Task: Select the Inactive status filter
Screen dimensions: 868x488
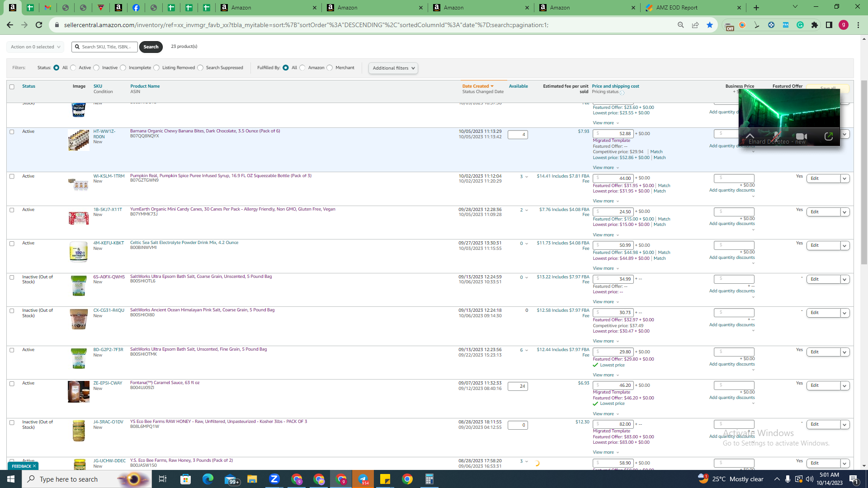Action: 96,68
